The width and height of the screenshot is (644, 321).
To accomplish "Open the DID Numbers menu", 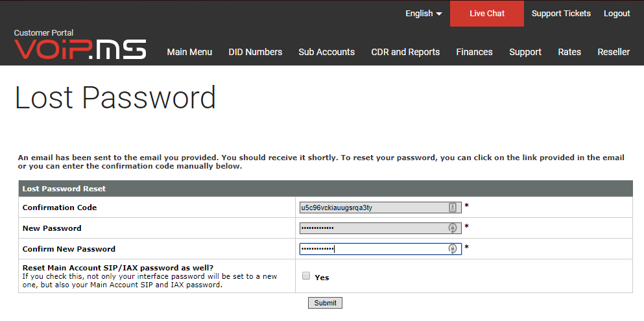I will click(x=255, y=52).
